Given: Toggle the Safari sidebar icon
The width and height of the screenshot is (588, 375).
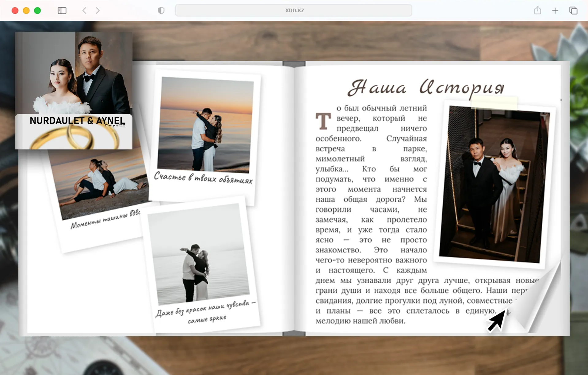Looking at the screenshot, I should pyautogui.click(x=62, y=10).
